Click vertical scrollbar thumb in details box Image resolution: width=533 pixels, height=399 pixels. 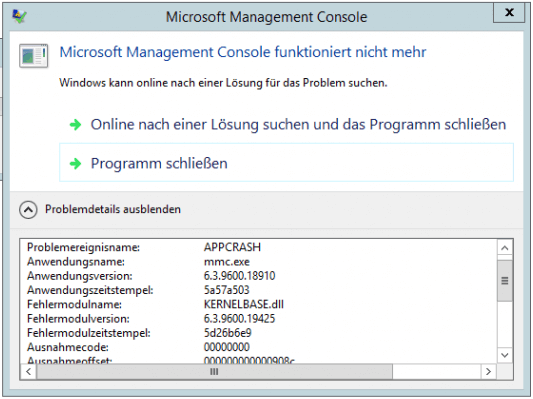[505, 280]
